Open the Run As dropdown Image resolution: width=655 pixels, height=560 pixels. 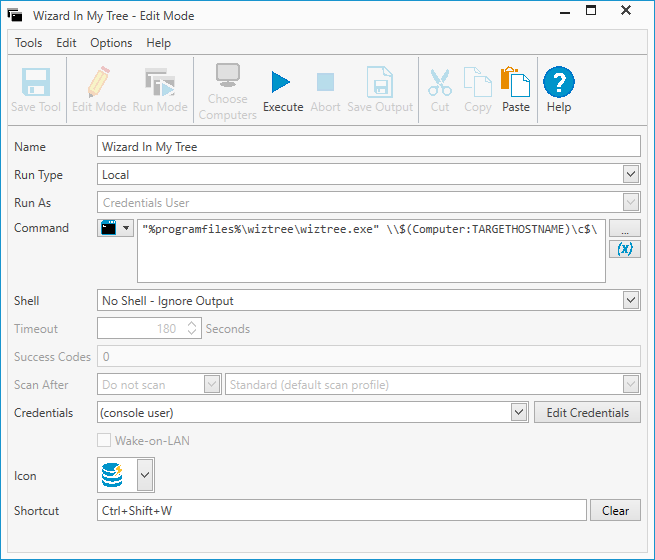(631, 203)
